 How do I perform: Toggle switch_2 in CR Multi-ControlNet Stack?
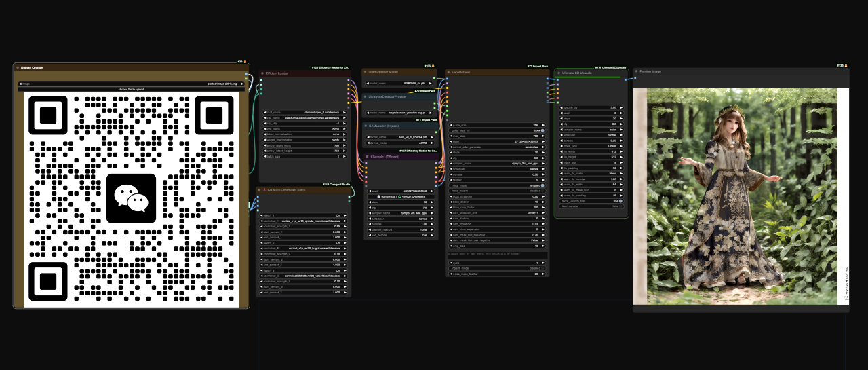tap(303, 243)
